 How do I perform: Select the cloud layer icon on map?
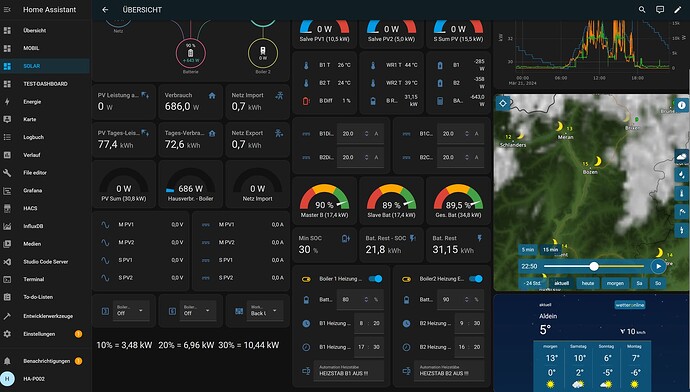[x=682, y=156]
